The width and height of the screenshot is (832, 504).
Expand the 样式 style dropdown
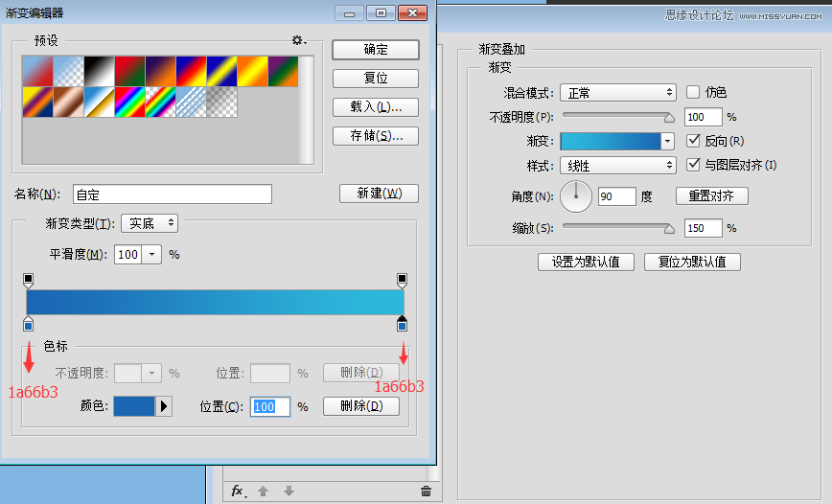[618, 166]
